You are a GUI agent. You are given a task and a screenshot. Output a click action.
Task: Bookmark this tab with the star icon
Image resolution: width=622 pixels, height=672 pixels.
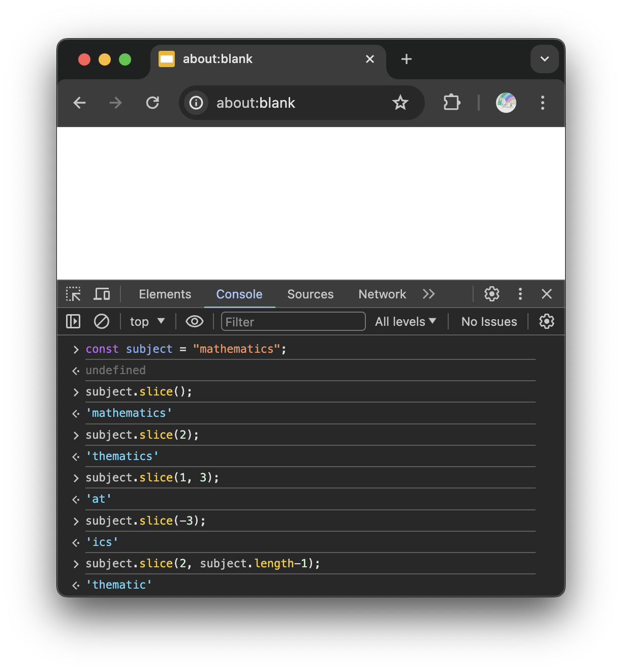(x=400, y=103)
